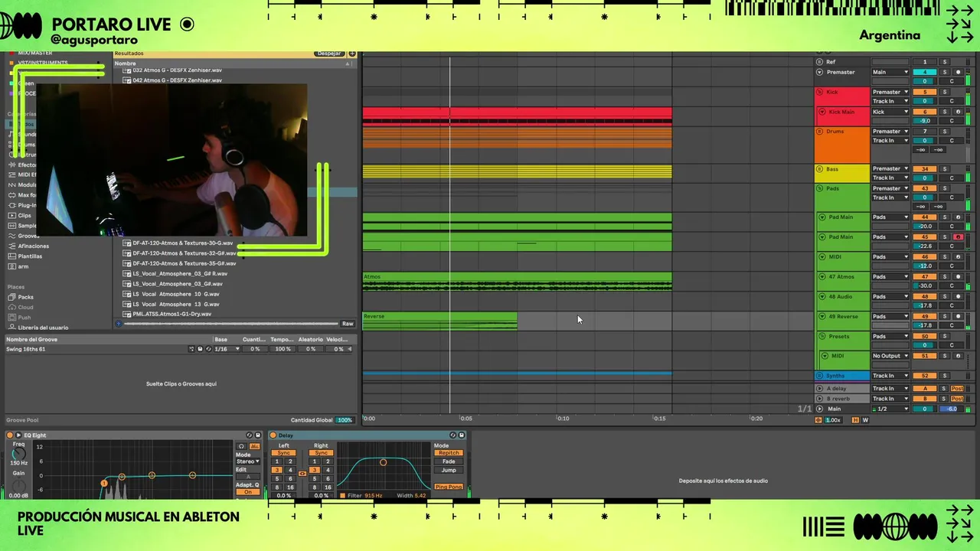Collapse the Kick Main track

tap(823, 112)
